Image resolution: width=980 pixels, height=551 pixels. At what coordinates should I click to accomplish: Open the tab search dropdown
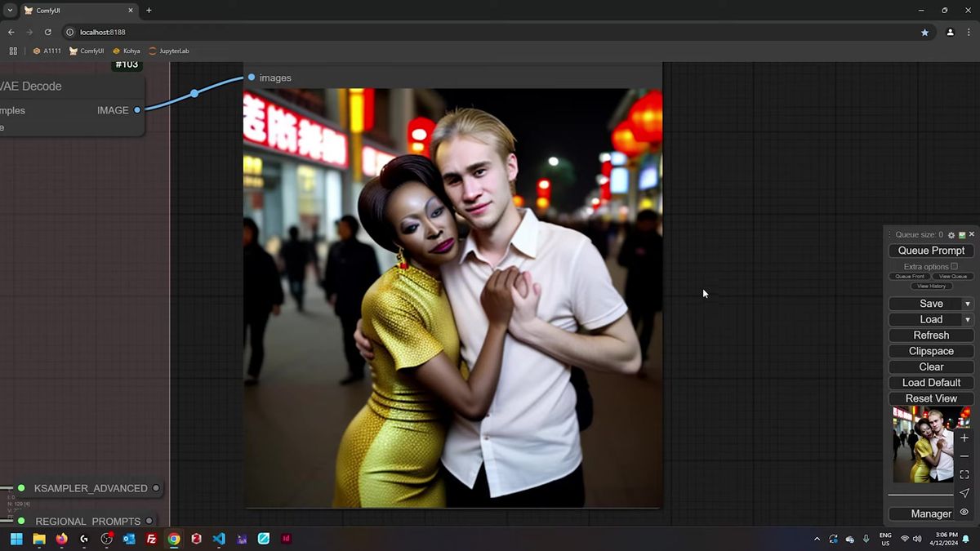point(9,11)
